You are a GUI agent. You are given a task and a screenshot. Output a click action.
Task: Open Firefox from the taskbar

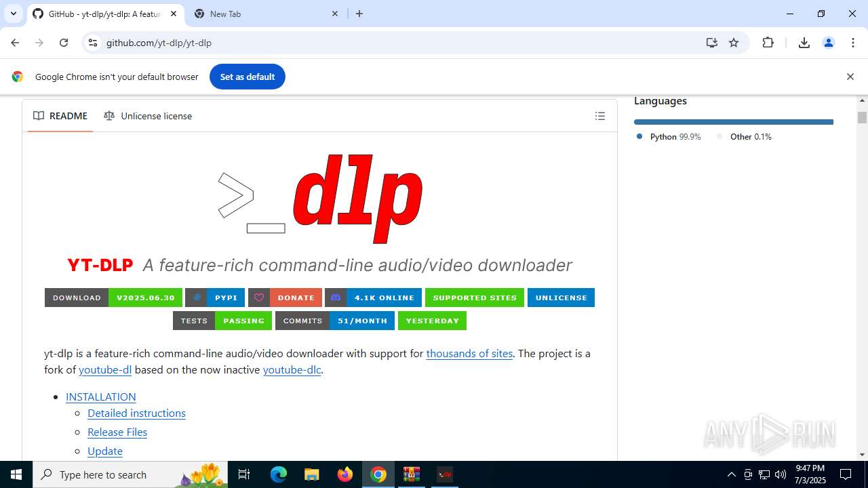[x=345, y=474]
